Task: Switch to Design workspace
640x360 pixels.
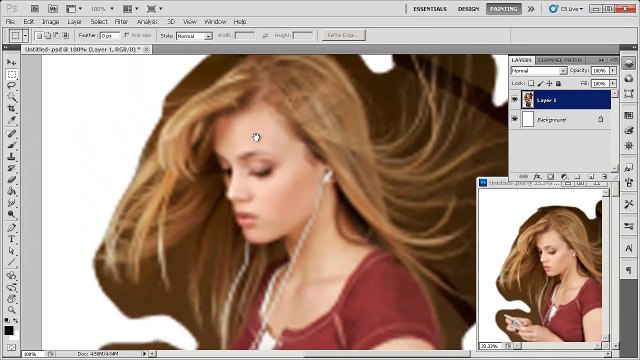Action: (468, 9)
